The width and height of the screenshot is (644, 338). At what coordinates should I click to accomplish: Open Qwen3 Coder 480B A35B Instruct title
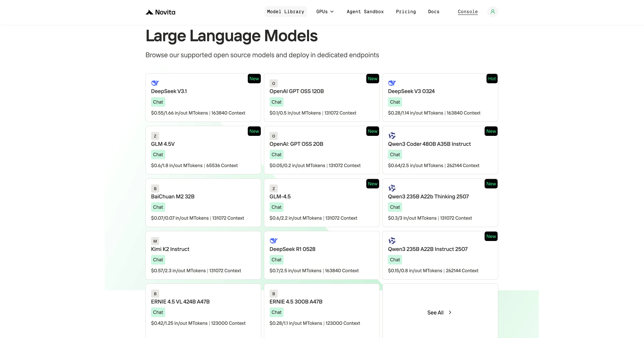coord(429,144)
